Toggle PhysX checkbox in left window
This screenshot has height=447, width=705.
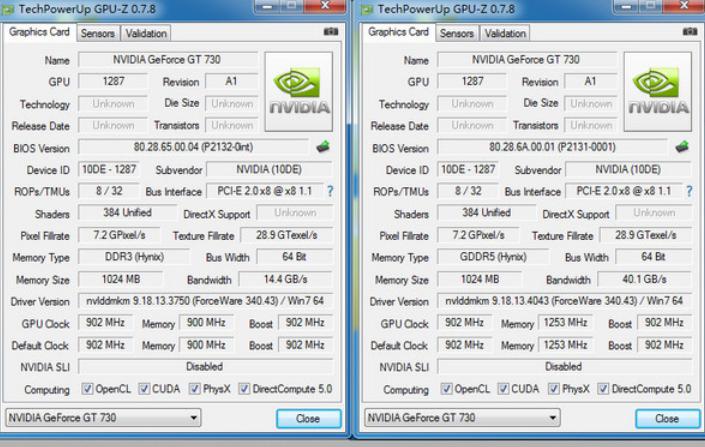pos(195,389)
